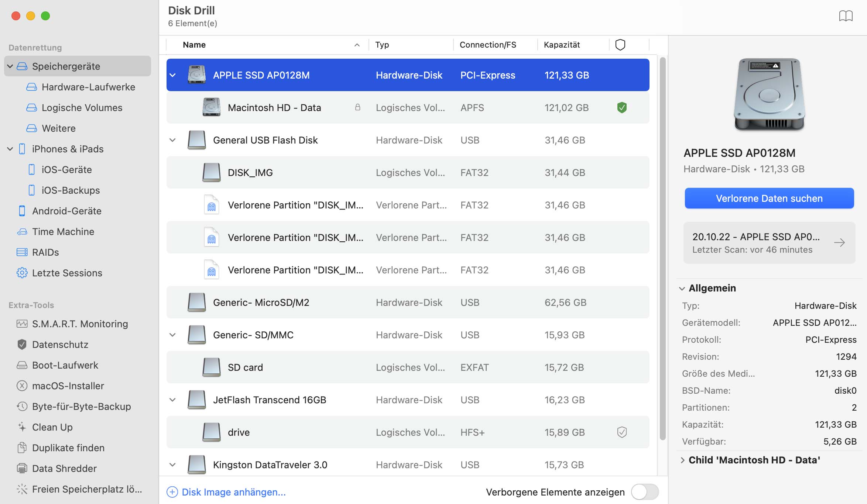
Task: Open Datenschutz shield tool
Action: click(x=52, y=344)
